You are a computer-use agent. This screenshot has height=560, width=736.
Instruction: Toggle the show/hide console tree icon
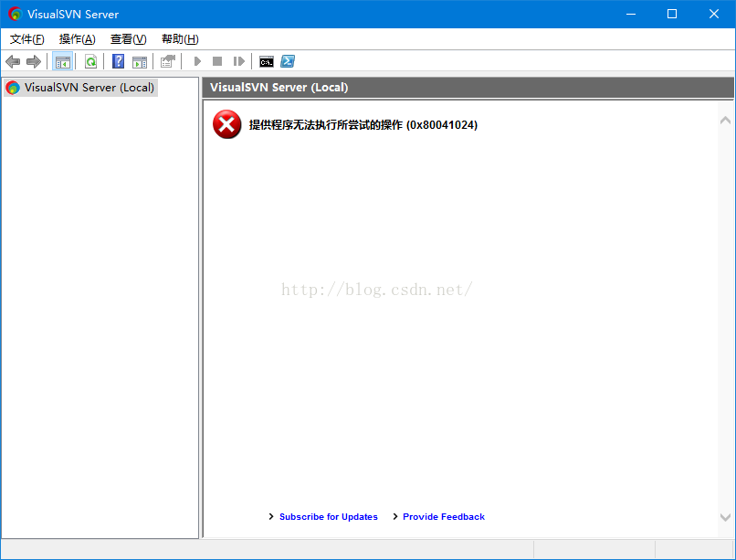tap(62, 61)
